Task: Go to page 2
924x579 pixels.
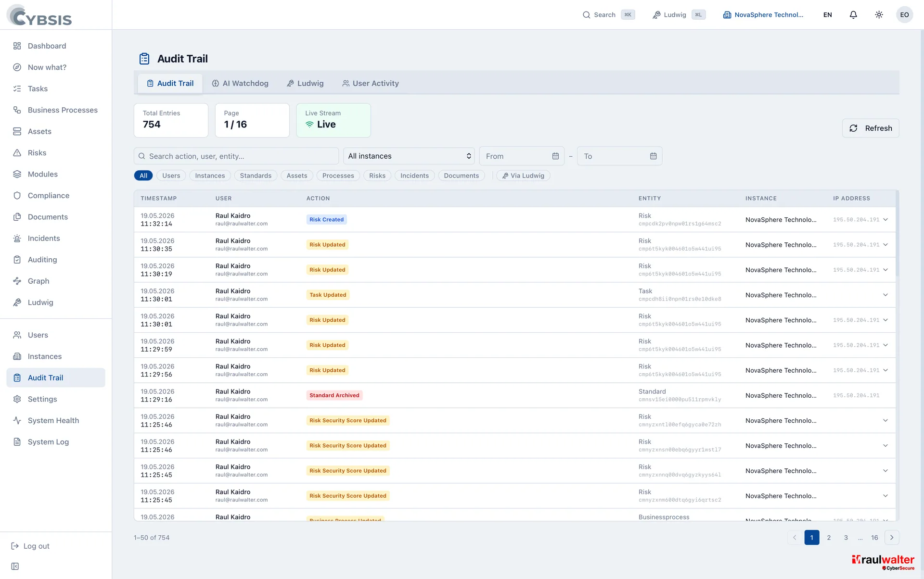Action: point(829,538)
